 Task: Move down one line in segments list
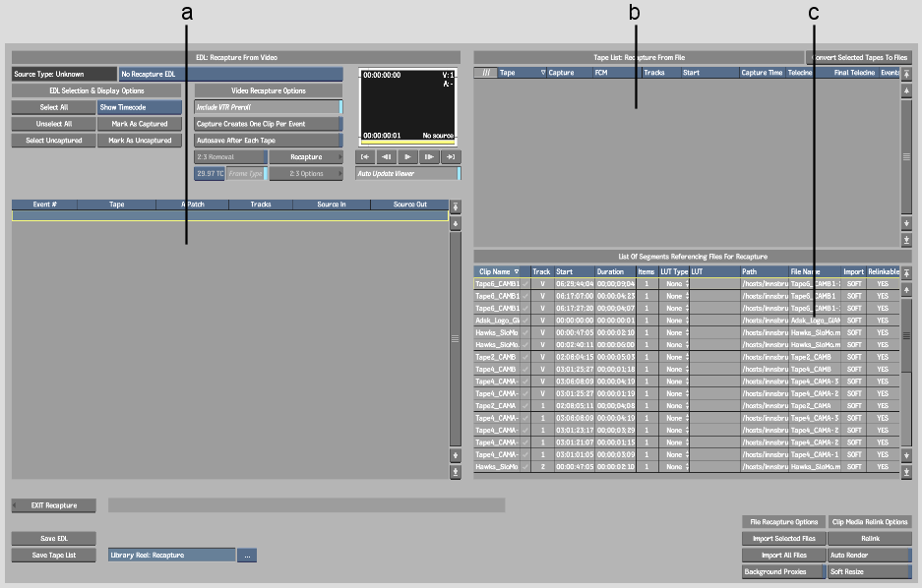pos(906,455)
